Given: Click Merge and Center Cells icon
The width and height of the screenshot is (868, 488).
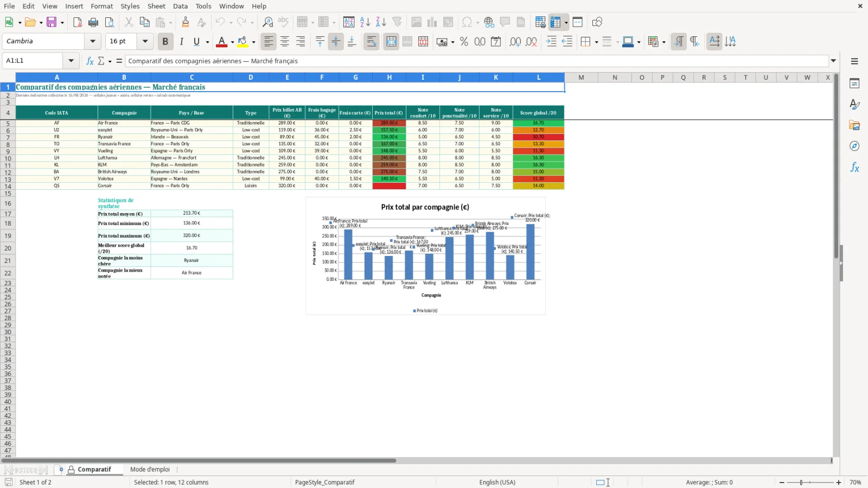Looking at the screenshot, I should [x=391, y=42].
